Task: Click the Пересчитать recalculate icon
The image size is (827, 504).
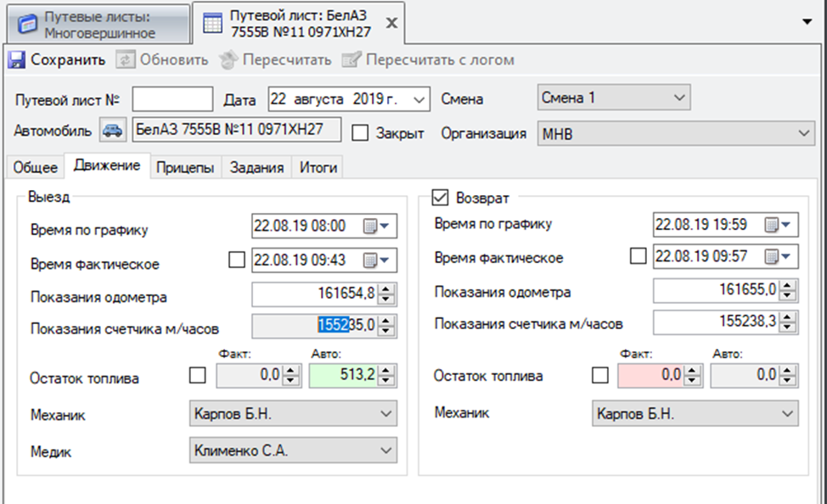Action: [228, 60]
